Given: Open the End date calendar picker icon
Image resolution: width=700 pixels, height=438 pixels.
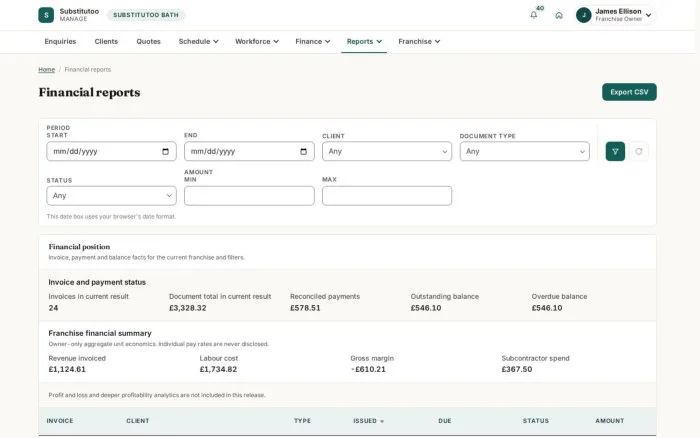Looking at the screenshot, I should tap(304, 151).
